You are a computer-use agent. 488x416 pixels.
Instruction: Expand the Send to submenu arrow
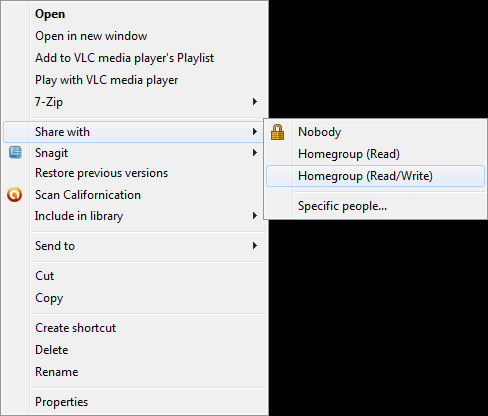click(255, 246)
